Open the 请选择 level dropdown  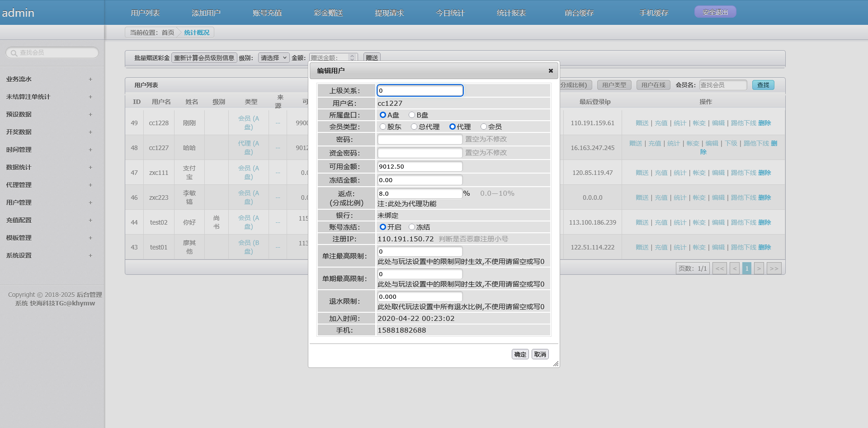coord(274,58)
